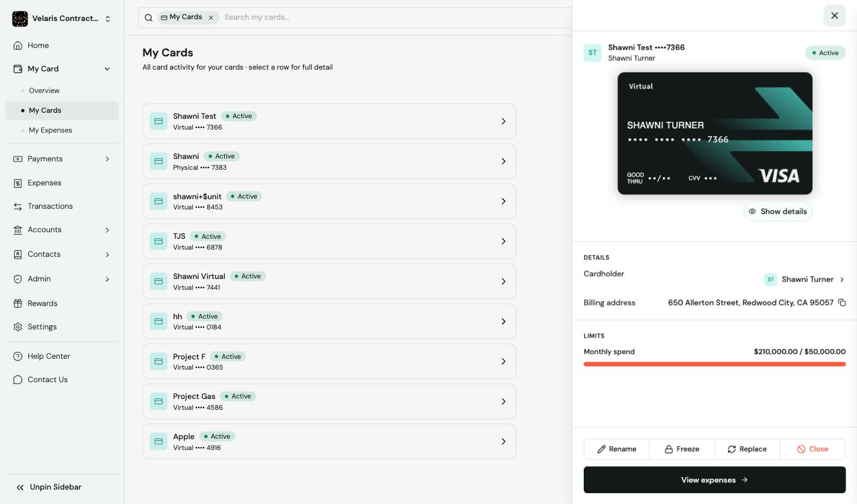Click the Project Gas card icon
This screenshot has width=857, height=504.
click(159, 401)
